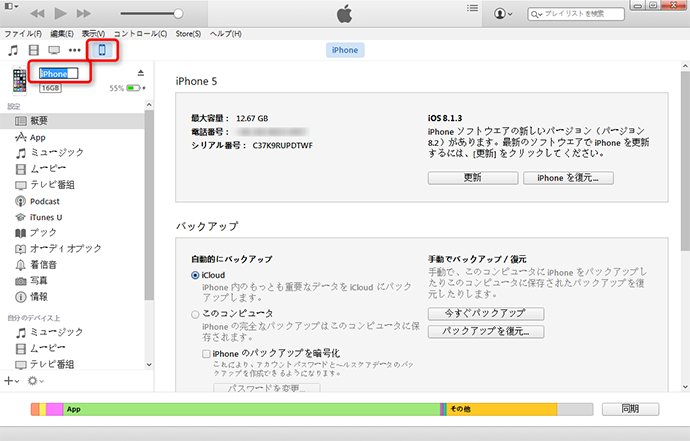This screenshot has height=441, width=690.
Task: Open the Store(S) menu
Action: pos(188,34)
